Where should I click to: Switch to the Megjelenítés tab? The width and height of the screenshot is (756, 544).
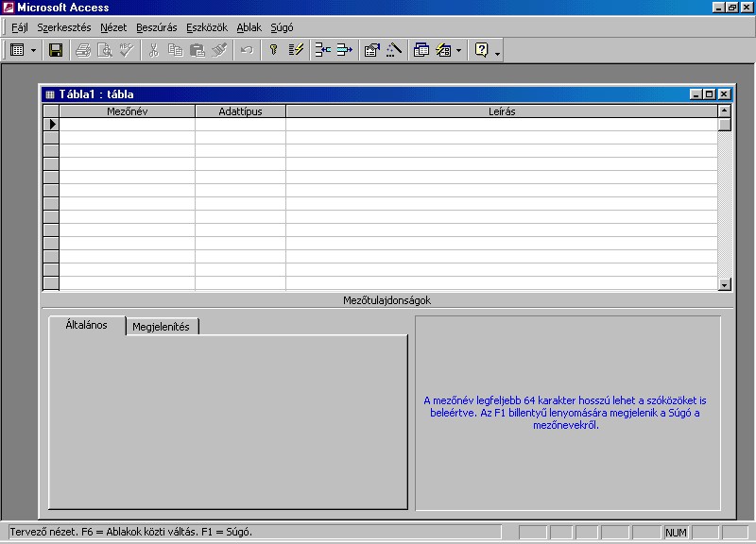162,327
